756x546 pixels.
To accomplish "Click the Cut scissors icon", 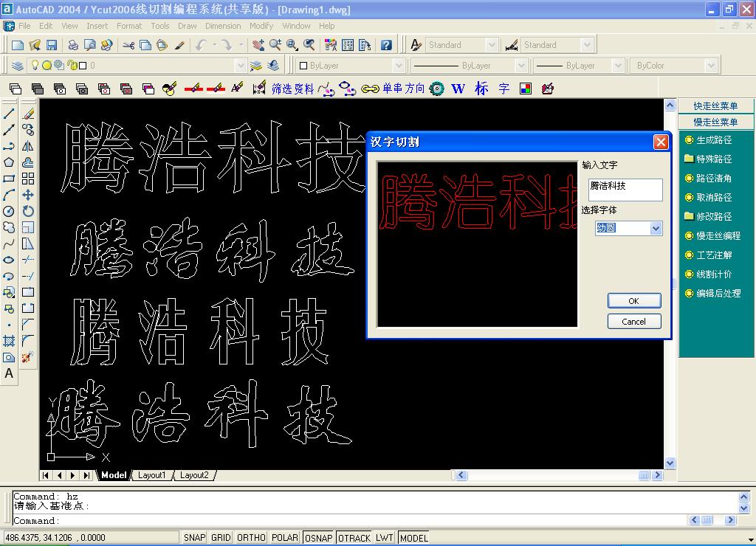I will 128,45.
